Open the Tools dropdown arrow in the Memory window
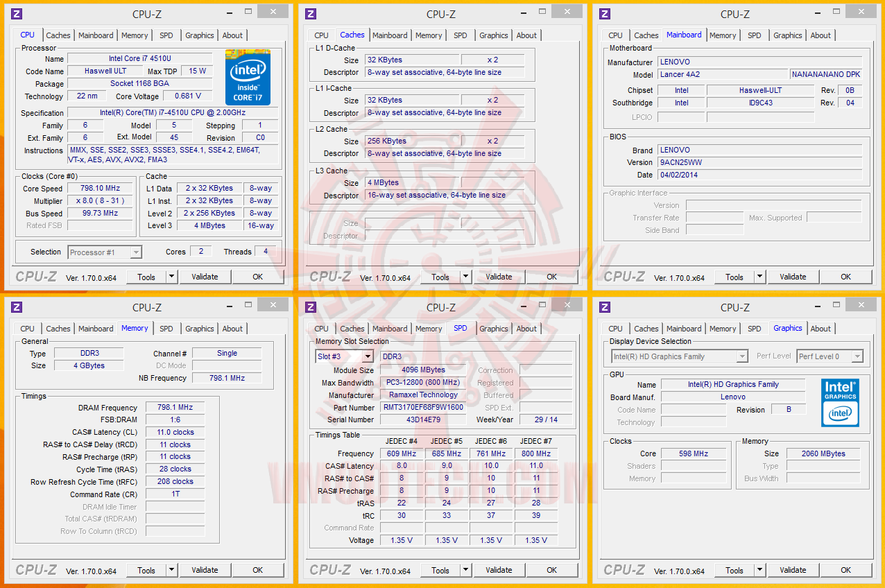 (171, 570)
